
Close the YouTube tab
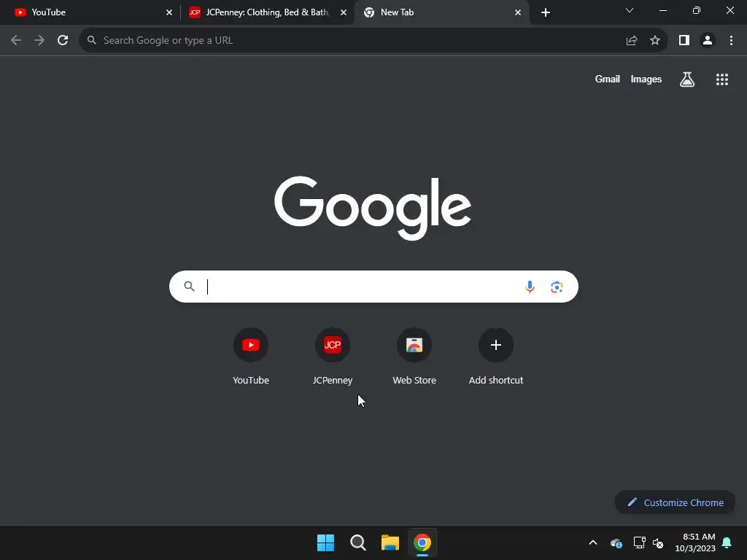(x=169, y=12)
